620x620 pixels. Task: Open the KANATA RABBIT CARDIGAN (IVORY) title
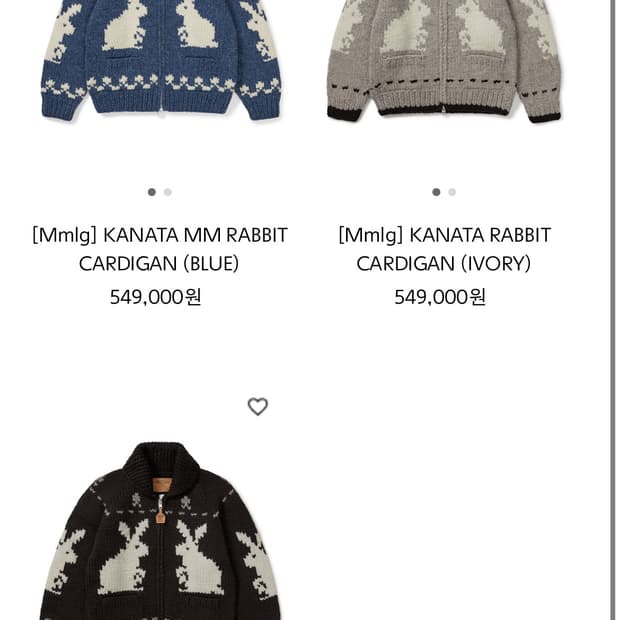click(444, 249)
